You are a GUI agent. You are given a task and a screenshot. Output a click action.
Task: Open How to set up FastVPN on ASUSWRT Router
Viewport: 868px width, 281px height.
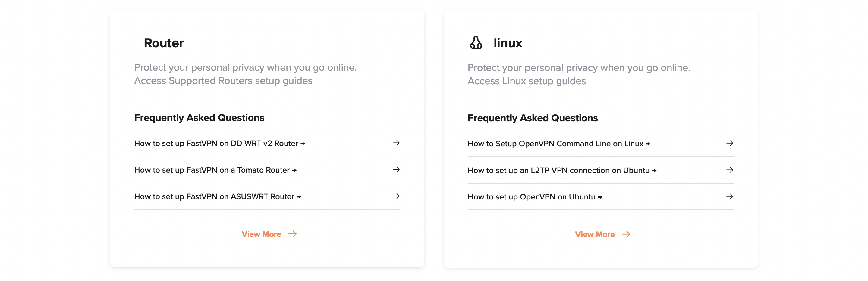coord(217,196)
